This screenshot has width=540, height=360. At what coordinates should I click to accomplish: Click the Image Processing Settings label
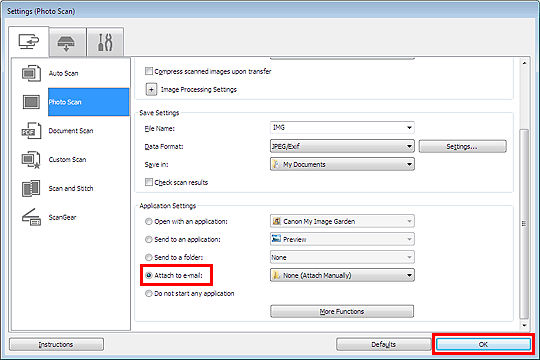tap(199, 90)
